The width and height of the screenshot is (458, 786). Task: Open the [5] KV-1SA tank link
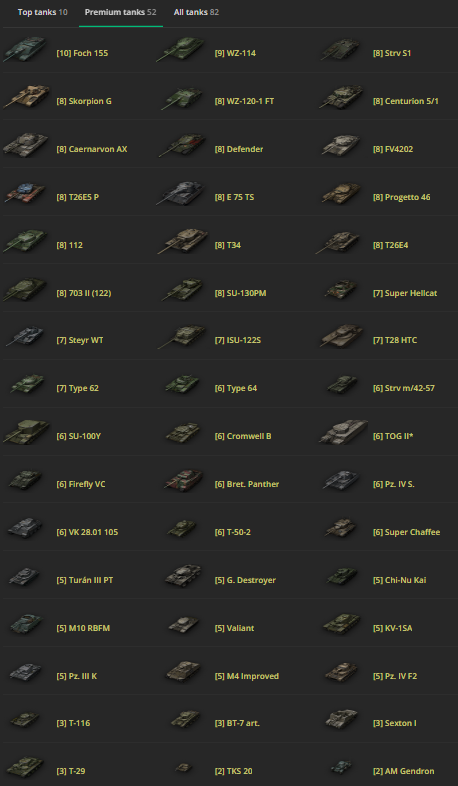(393, 628)
